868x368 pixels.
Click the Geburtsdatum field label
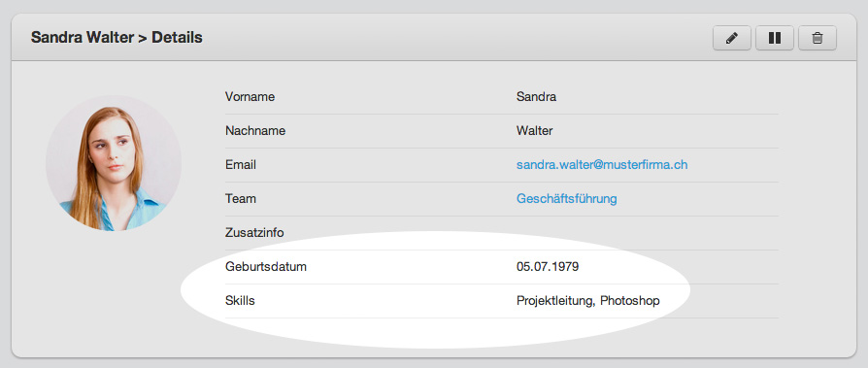(x=266, y=267)
